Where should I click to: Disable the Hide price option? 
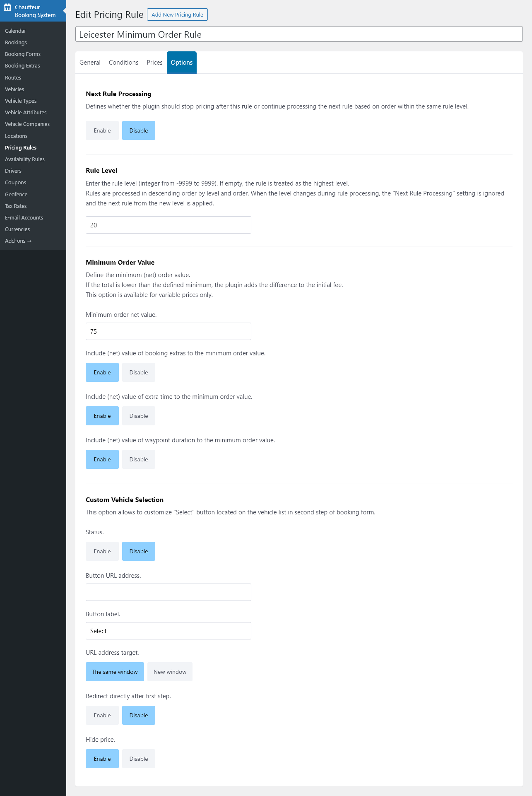tap(138, 759)
